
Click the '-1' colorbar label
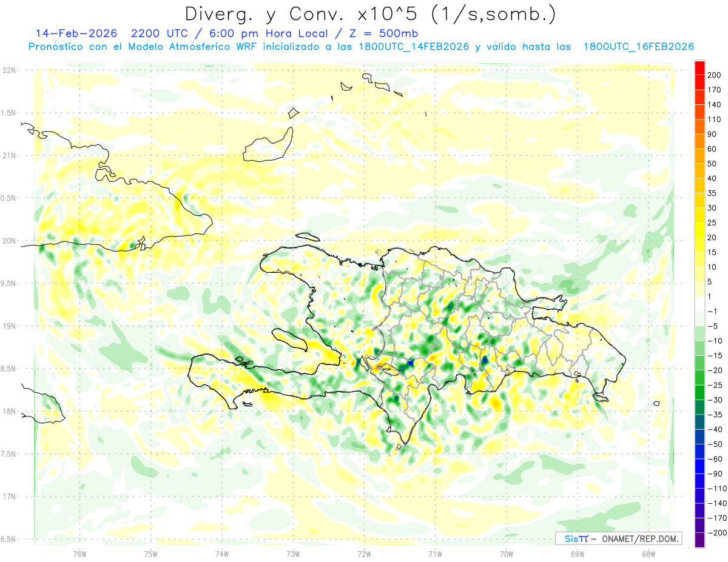713,311
